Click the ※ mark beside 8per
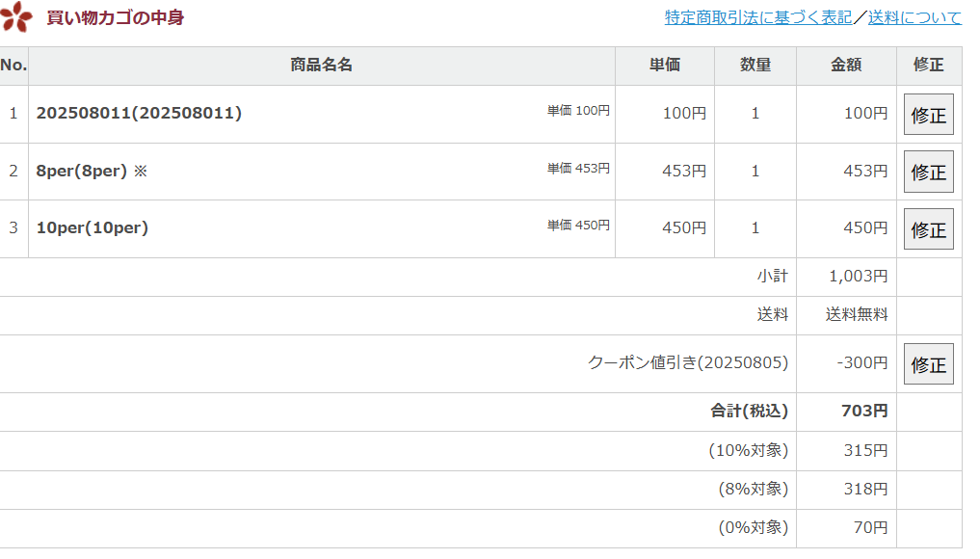Screen dimensions: 980x559 pos(141,171)
